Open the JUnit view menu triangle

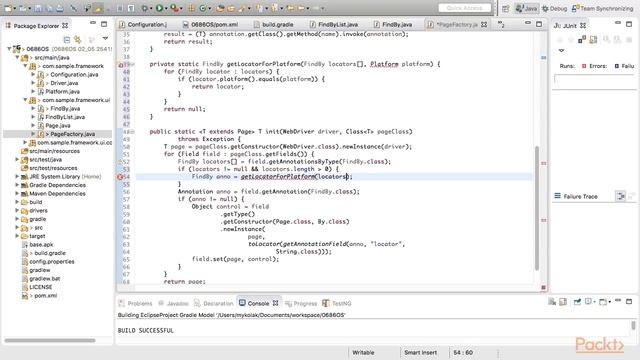[x=562, y=50]
